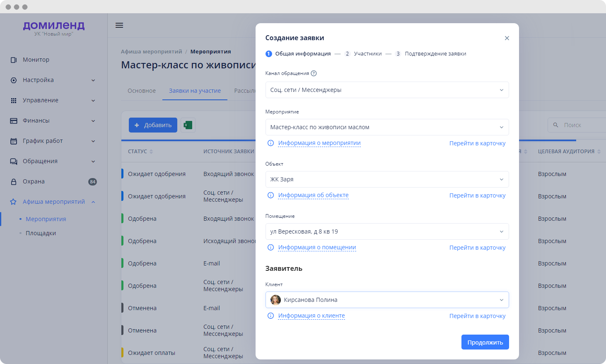The height and width of the screenshot is (364, 606).
Task: Expand the График работ sidebar chevron
Action: coord(93,141)
